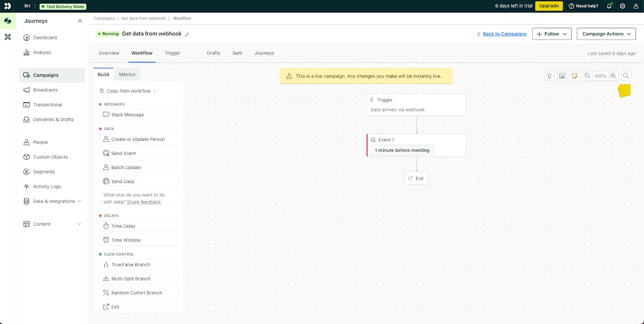Select the Multi-Split Branch block

[x=138, y=279]
